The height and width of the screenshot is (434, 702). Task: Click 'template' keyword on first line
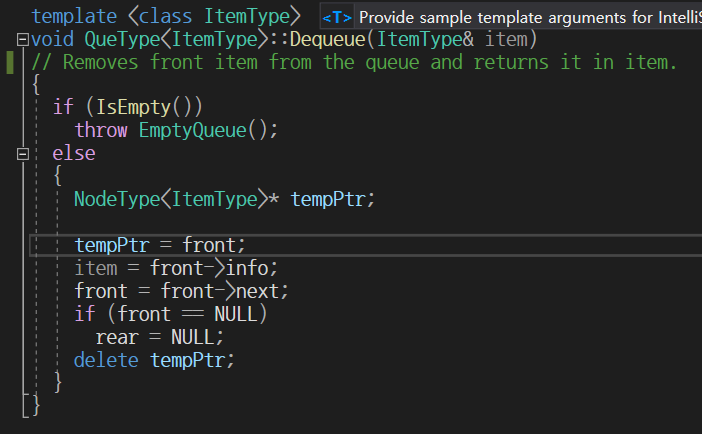(74, 17)
